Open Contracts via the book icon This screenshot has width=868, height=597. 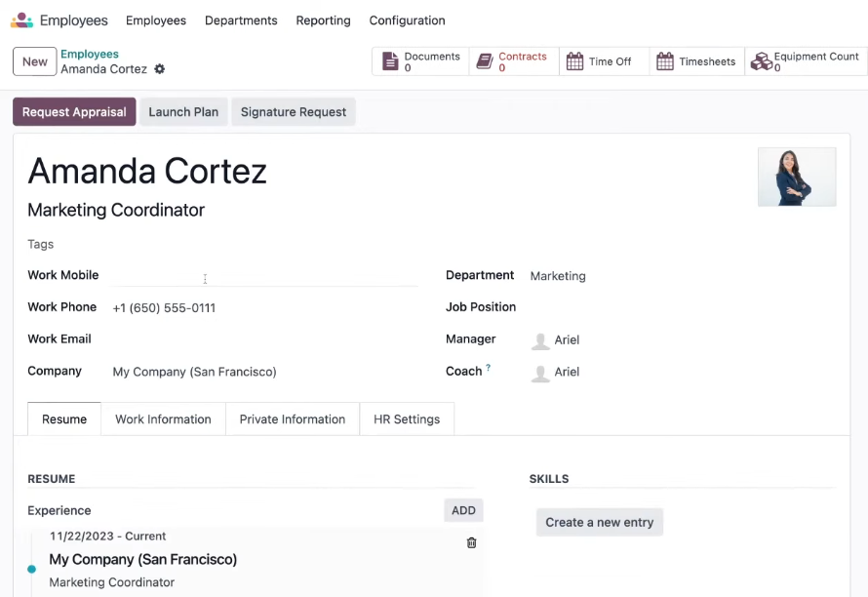click(x=485, y=61)
